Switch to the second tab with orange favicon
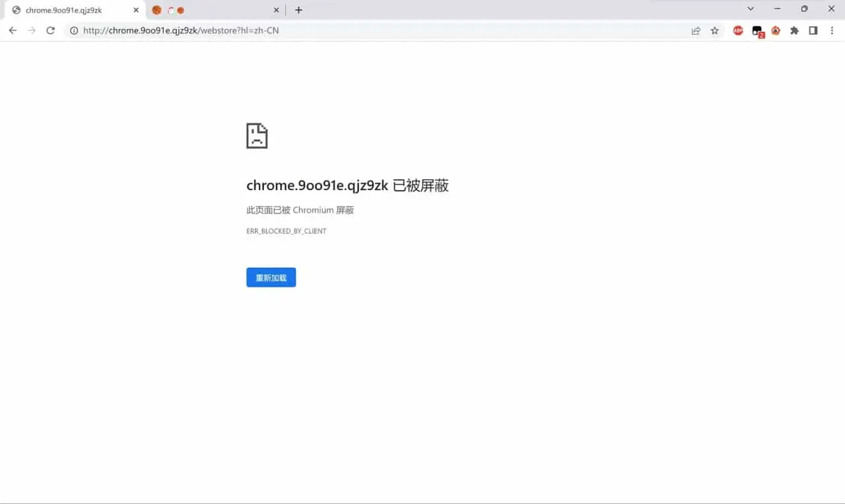The height and width of the screenshot is (504, 845). pos(211,10)
